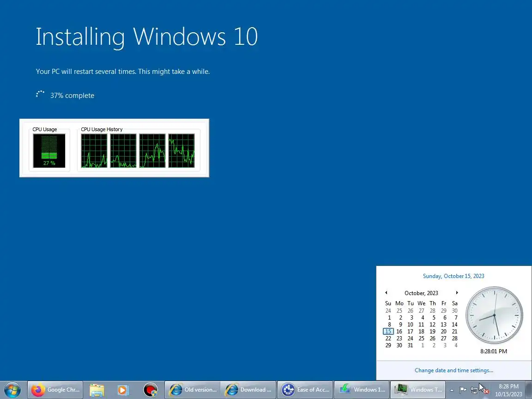Select October 7 in the calendar
Viewport: 532px width, 399px height.
click(455, 318)
